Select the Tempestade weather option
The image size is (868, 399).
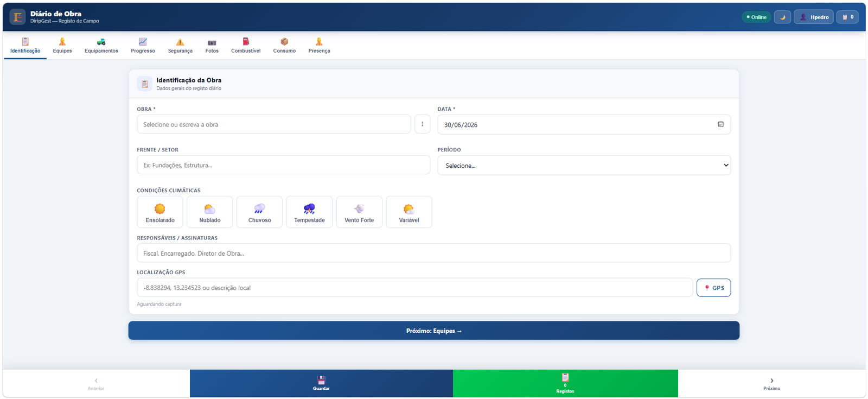(x=309, y=212)
